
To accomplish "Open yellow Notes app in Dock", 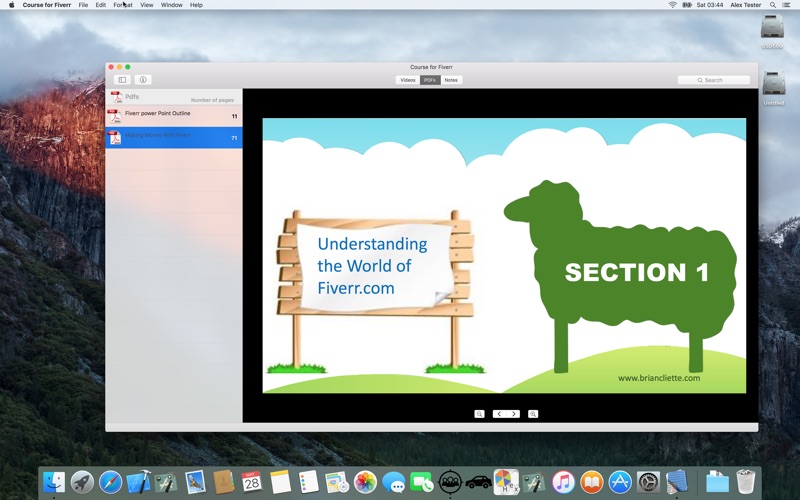I will pos(280,482).
